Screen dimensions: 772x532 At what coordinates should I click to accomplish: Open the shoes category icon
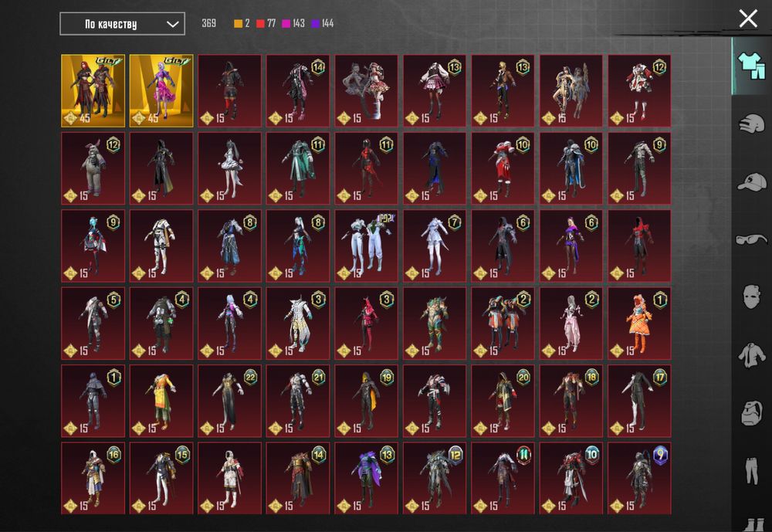coord(753,524)
